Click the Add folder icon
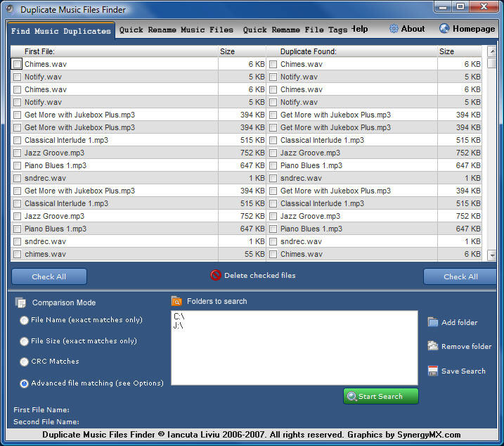Screen dimensions: 504x446 tap(432, 321)
